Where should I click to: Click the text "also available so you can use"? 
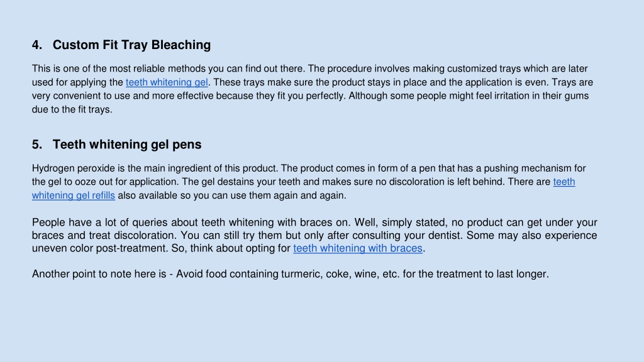(182, 196)
